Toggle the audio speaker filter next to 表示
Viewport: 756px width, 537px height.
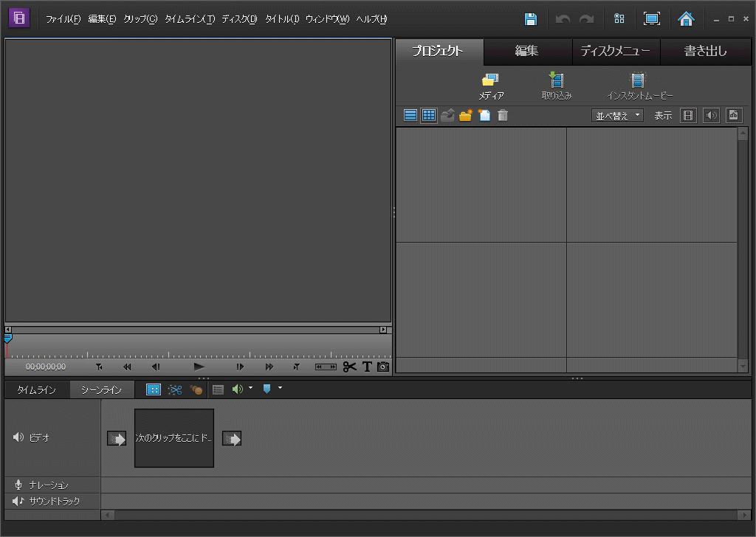pos(710,115)
